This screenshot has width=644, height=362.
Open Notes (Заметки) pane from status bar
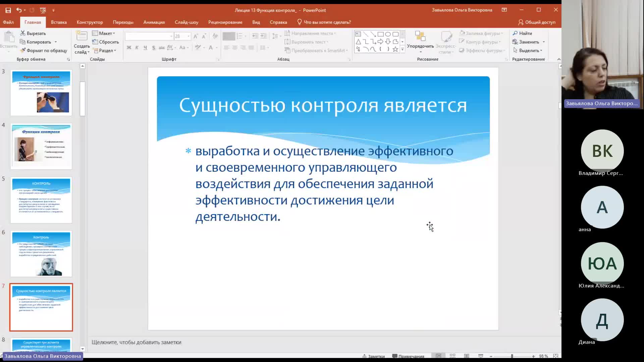tap(373, 356)
